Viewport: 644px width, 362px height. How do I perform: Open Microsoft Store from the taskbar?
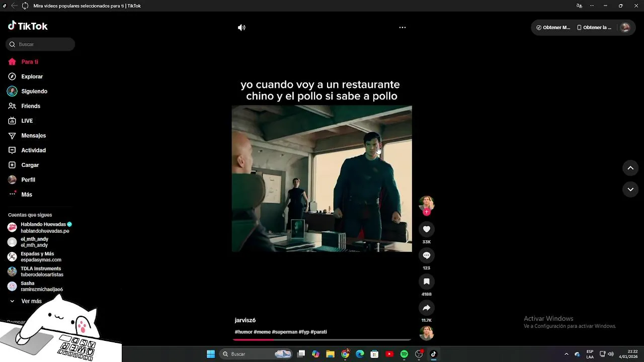pyautogui.click(x=374, y=354)
